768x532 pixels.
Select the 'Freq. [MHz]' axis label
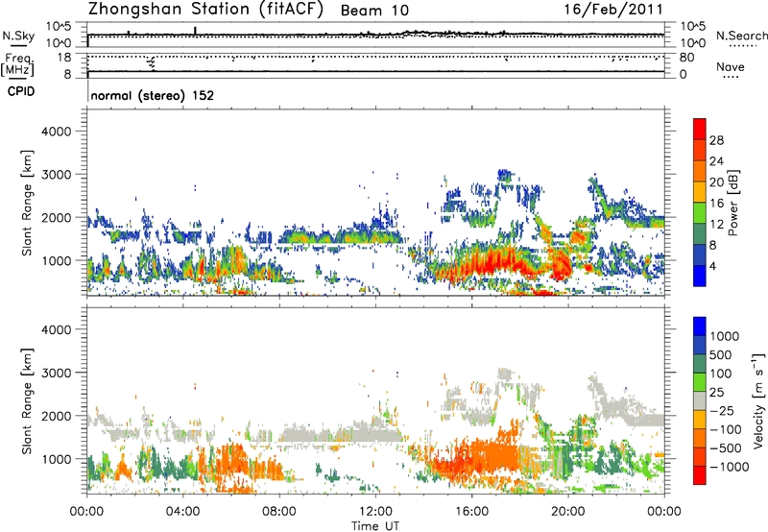[x=18, y=64]
